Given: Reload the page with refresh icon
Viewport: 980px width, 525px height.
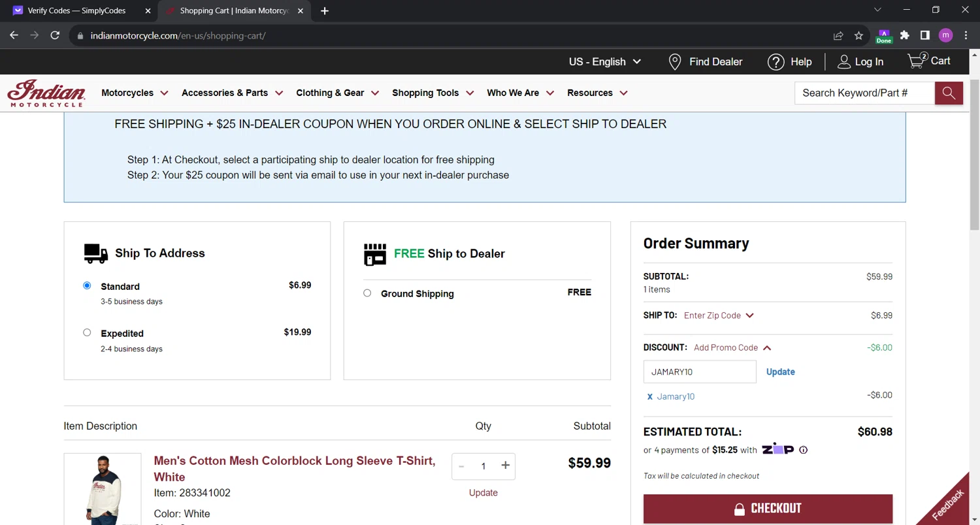Looking at the screenshot, I should coord(55,35).
